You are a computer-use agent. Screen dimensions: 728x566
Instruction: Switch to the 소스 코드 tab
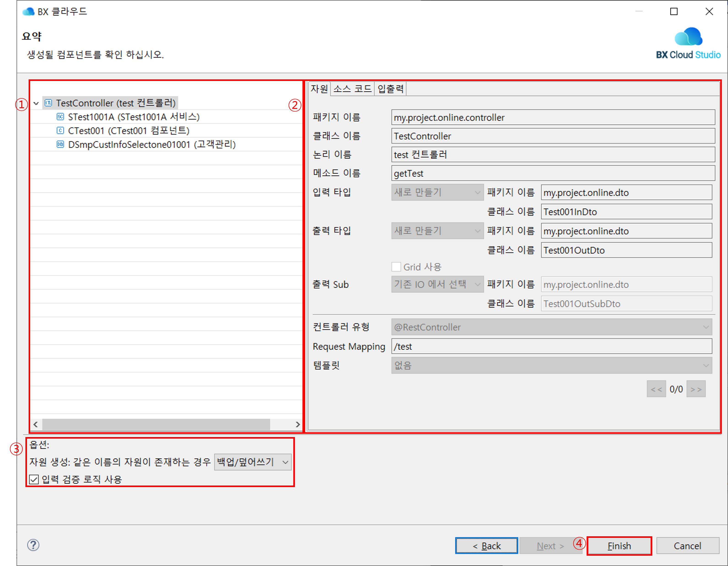point(352,89)
